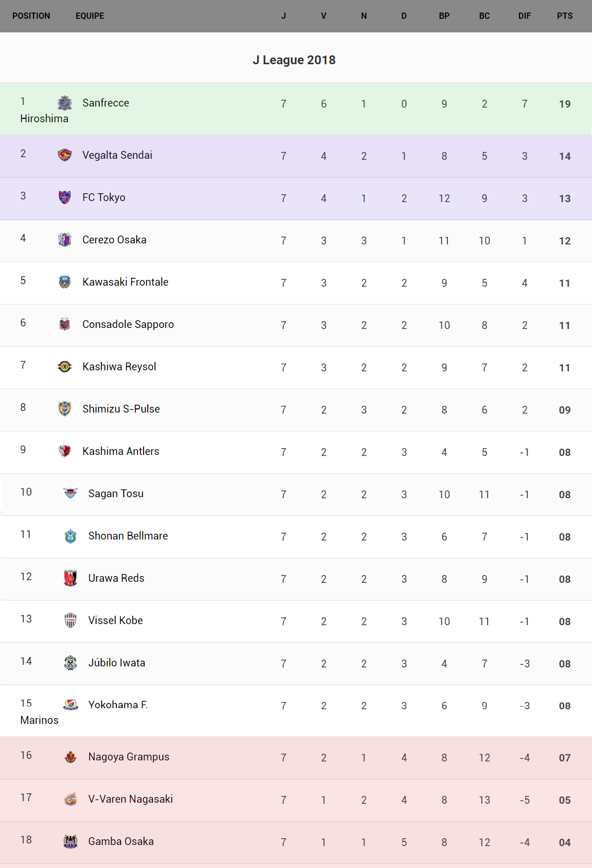Click the Vissel Kobe club logo

[x=70, y=620]
